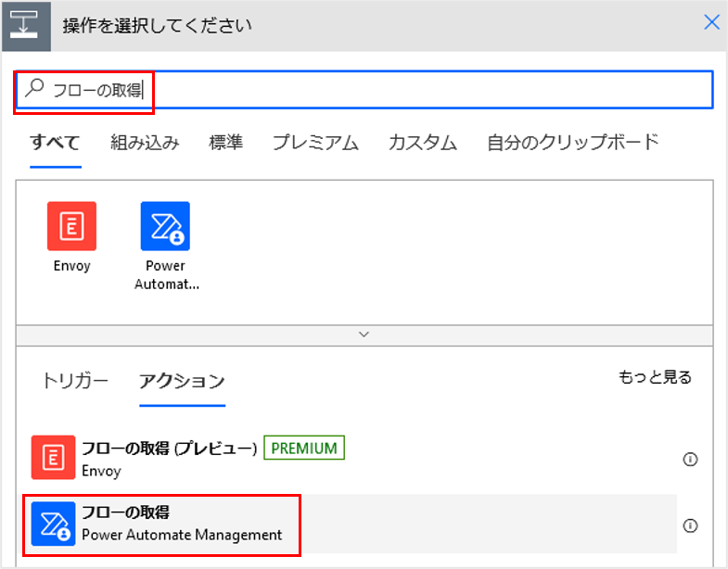This screenshot has height=569, width=728.
Task: Click the もっと見る link
Action: pos(655,377)
